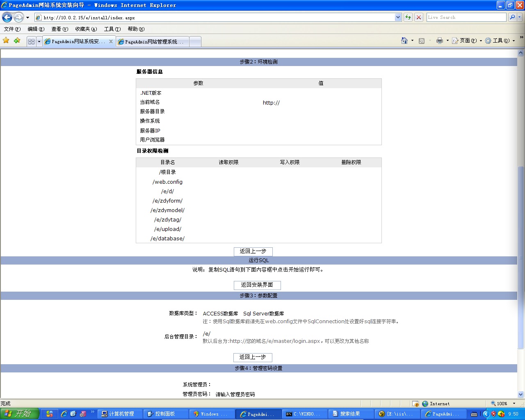
Task: Click the Add to Favorites icon
Action: coord(17,41)
